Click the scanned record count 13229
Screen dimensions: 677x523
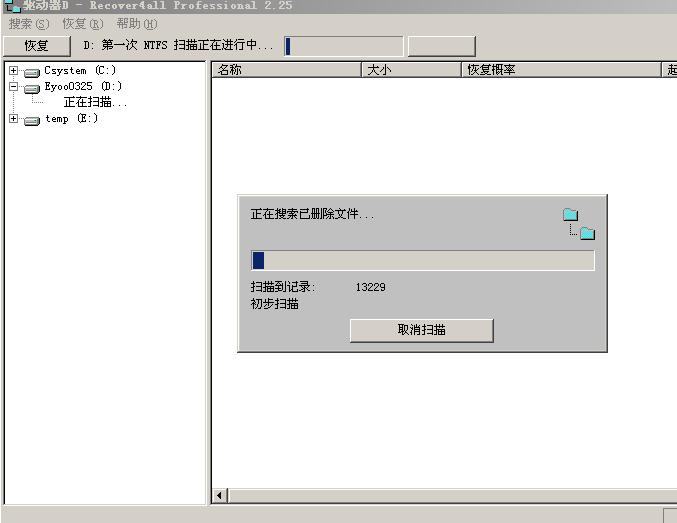[370, 287]
